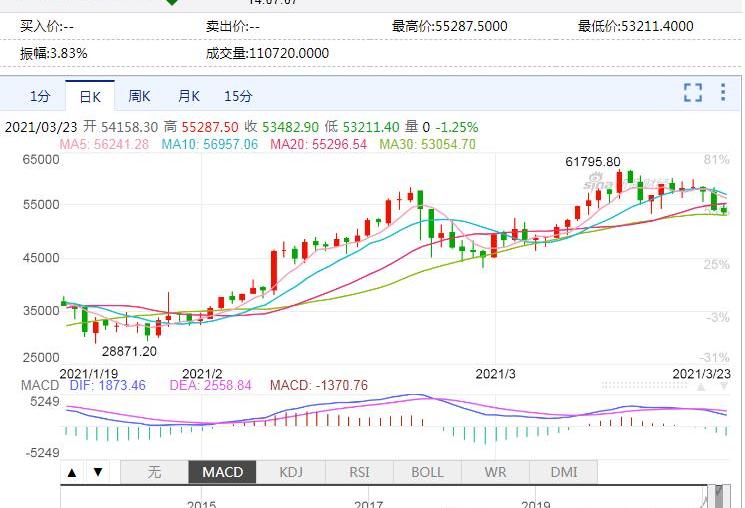Viewport: 745px width, 508px height.
Task: Show the RSI indicator
Action: click(x=359, y=472)
